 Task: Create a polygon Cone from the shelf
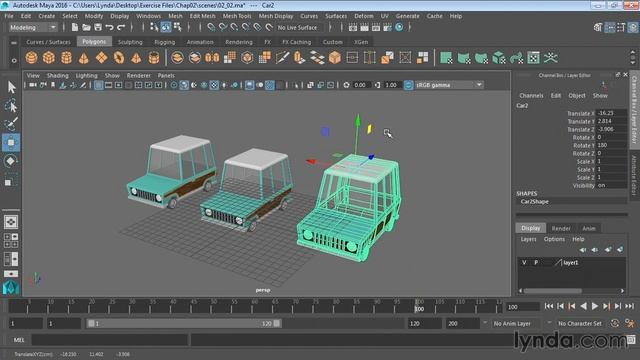(84, 58)
